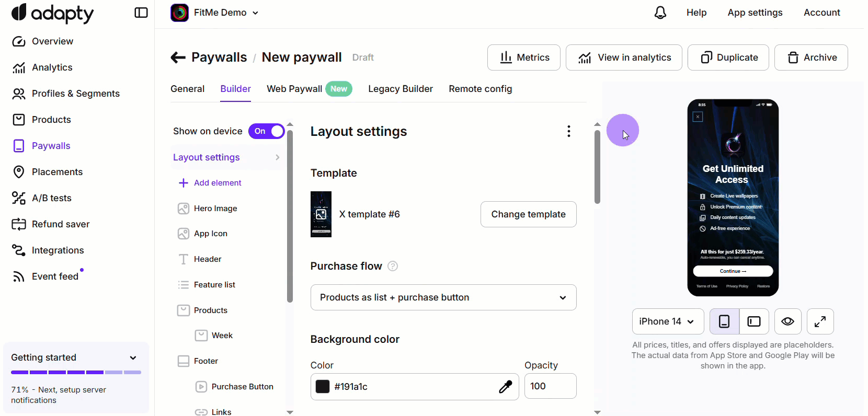868x416 pixels.
Task: Switch to Builder tab
Action: point(235,89)
